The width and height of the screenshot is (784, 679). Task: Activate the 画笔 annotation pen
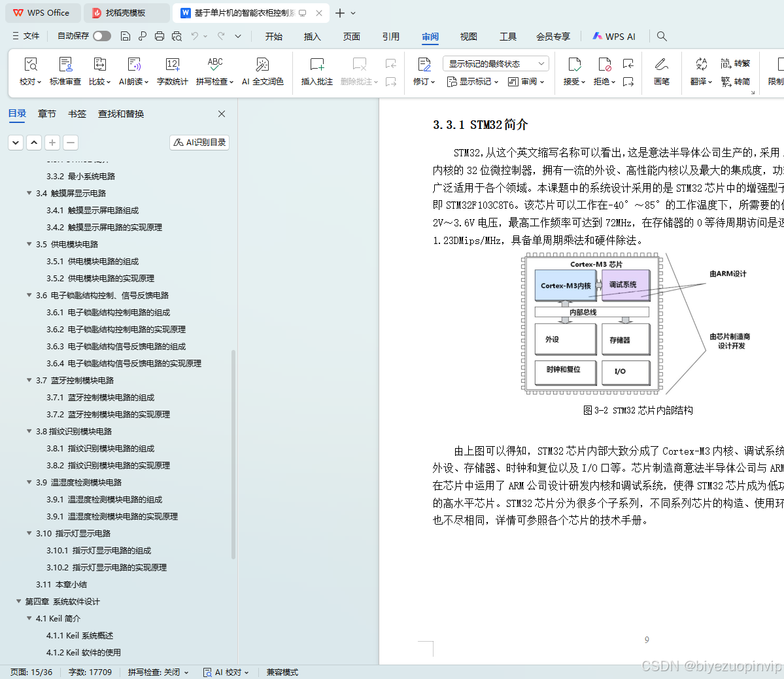point(662,71)
